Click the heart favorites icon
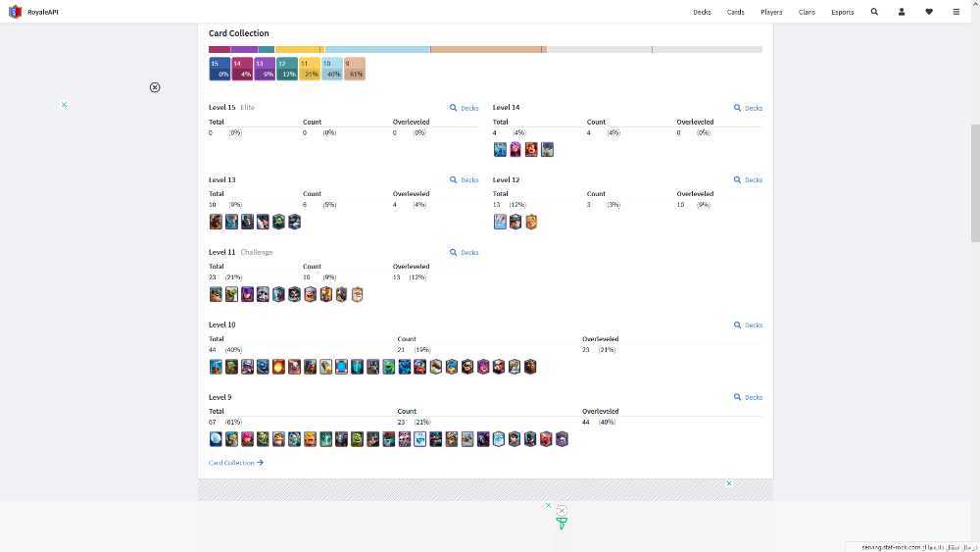The height and width of the screenshot is (552, 980). point(929,12)
